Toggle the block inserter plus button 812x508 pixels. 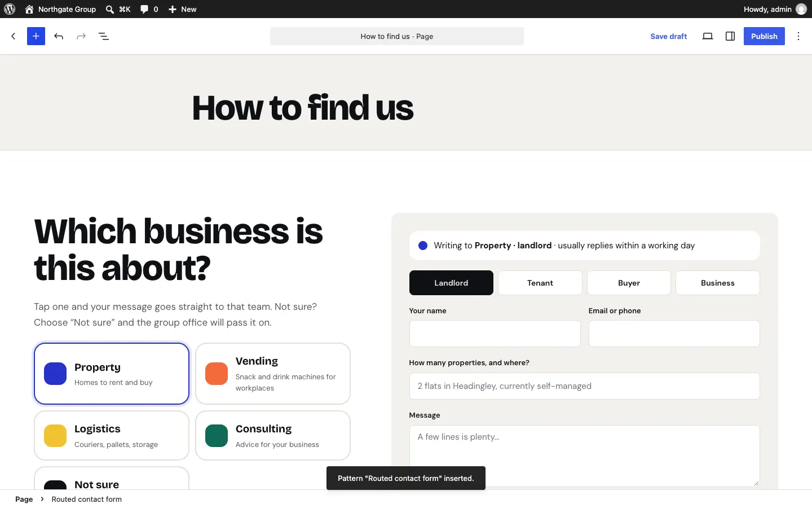point(36,36)
